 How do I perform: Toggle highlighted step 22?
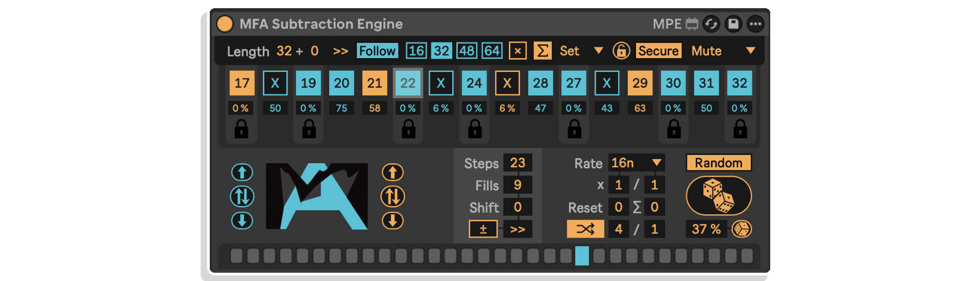tap(408, 83)
